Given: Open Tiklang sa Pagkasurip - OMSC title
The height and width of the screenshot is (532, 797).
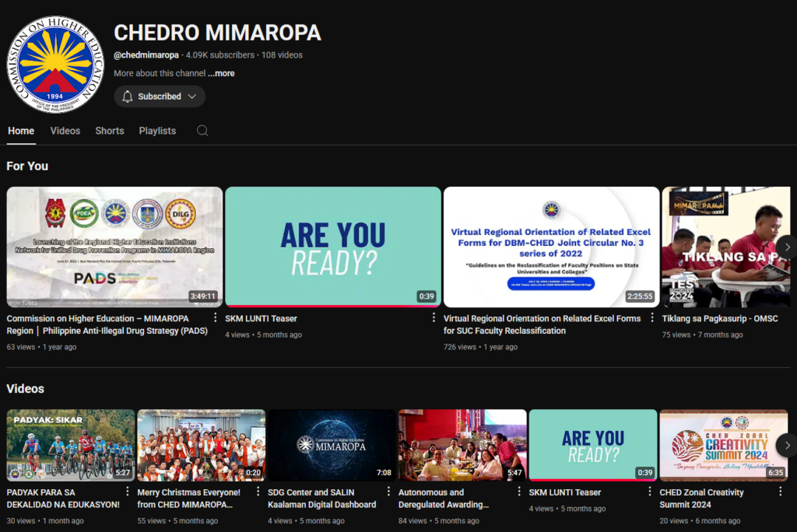Looking at the screenshot, I should 720,319.
